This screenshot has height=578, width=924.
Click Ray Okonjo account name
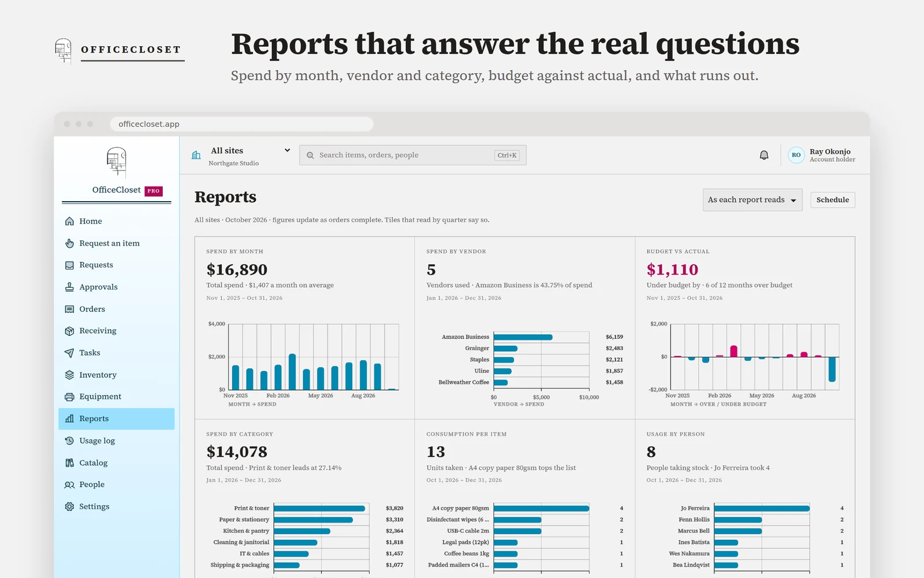pyautogui.click(x=830, y=151)
